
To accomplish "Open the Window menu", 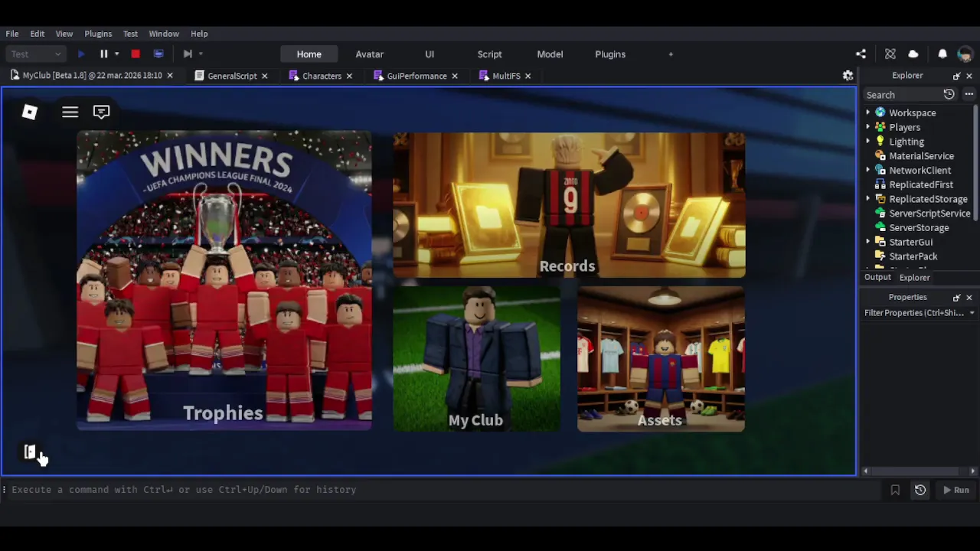I will 164,34.
